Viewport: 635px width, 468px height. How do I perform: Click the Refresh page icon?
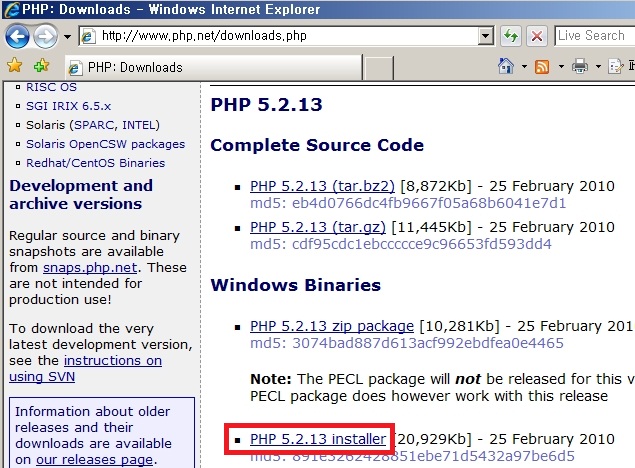511,36
